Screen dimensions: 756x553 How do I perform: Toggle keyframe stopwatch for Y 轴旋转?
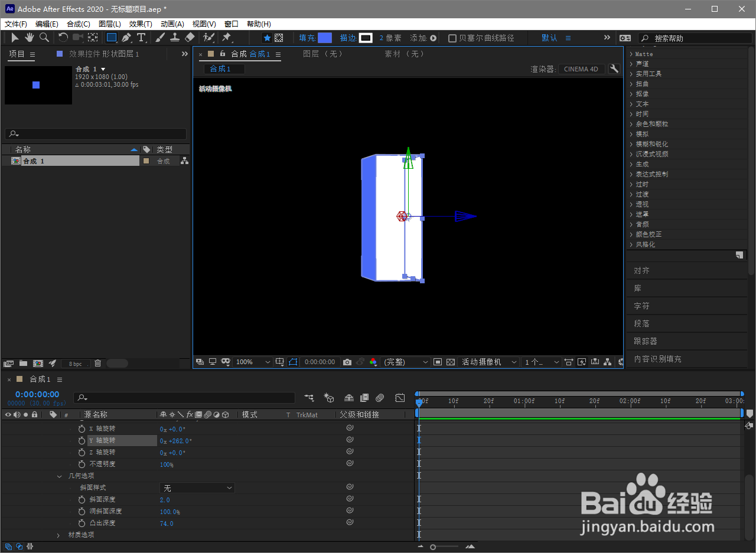tap(82, 440)
